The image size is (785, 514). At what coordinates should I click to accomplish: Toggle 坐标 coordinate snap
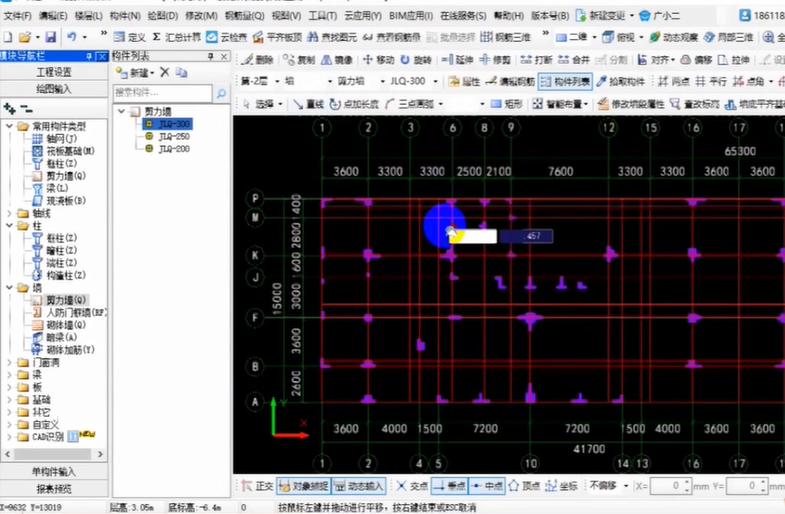point(561,486)
